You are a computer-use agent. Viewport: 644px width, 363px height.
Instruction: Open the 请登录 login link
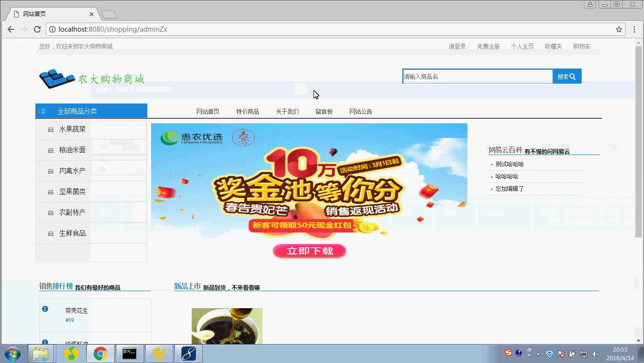point(457,46)
